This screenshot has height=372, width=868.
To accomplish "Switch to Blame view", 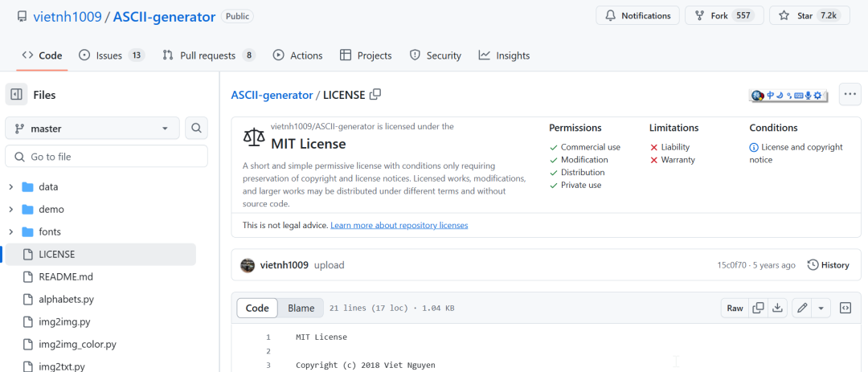I will click(x=301, y=309).
